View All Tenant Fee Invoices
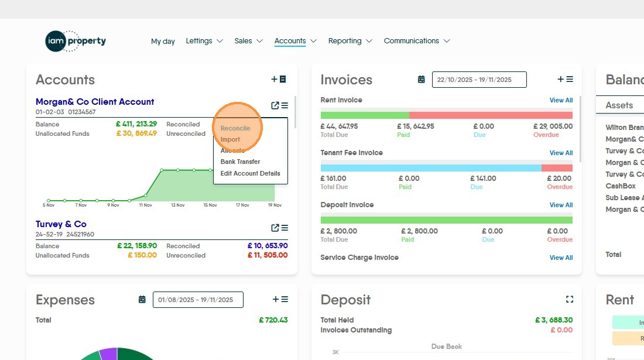 pyautogui.click(x=561, y=153)
